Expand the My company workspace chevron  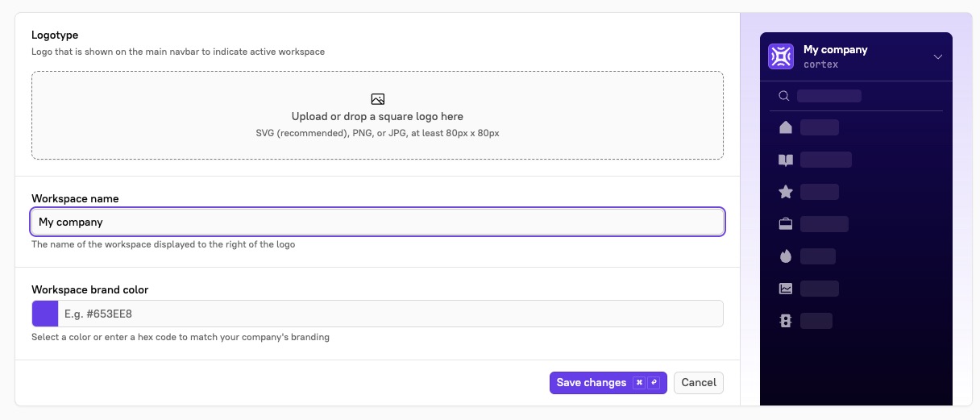pos(937,56)
